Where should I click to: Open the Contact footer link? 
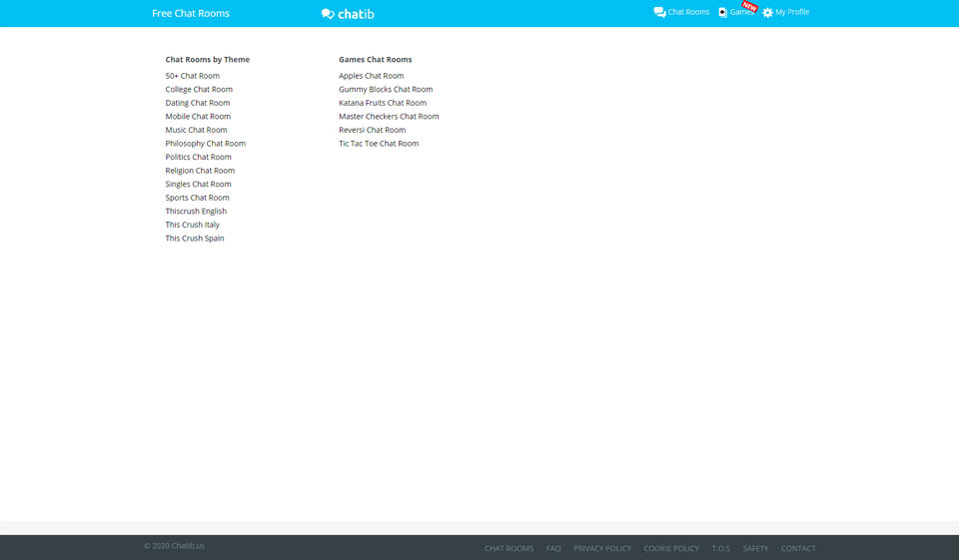(x=798, y=548)
